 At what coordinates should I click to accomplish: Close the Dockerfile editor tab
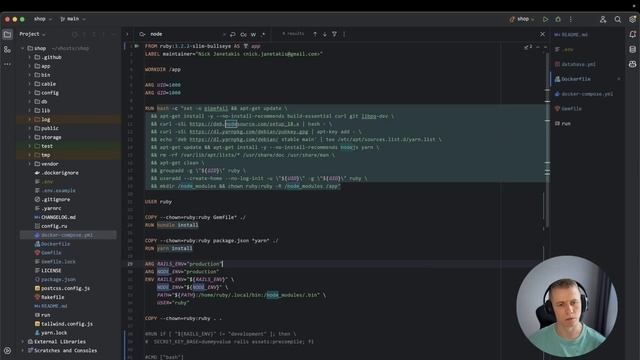pos(619,79)
